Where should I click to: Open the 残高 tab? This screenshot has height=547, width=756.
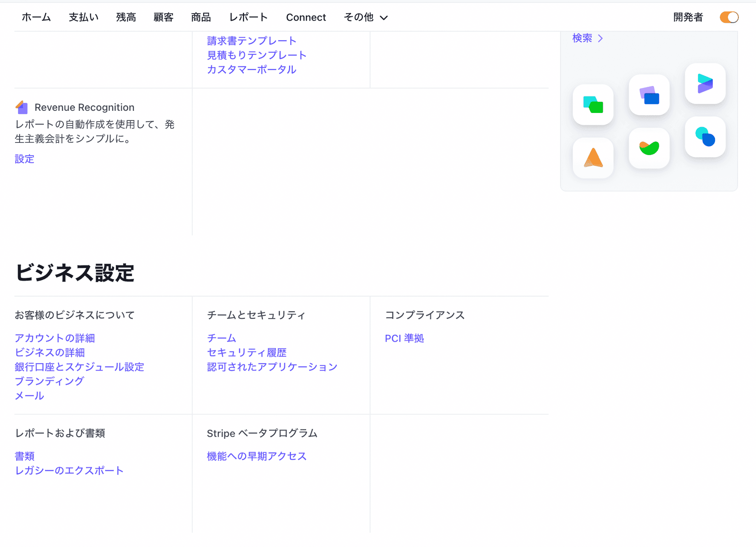pyautogui.click(x=126, y=17)
